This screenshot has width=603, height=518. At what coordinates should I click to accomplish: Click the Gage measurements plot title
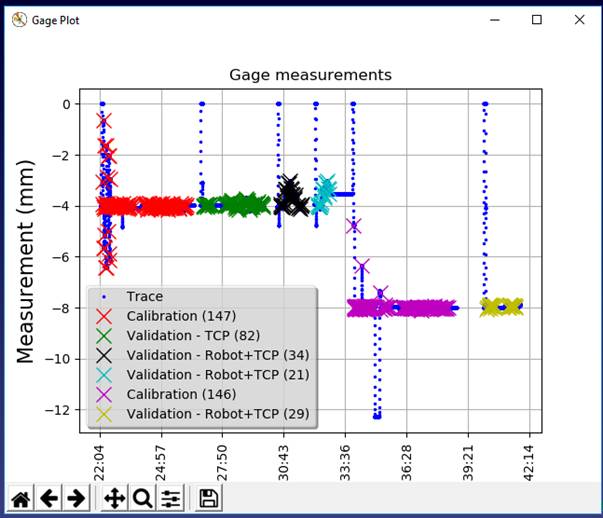tap(310, 75)
